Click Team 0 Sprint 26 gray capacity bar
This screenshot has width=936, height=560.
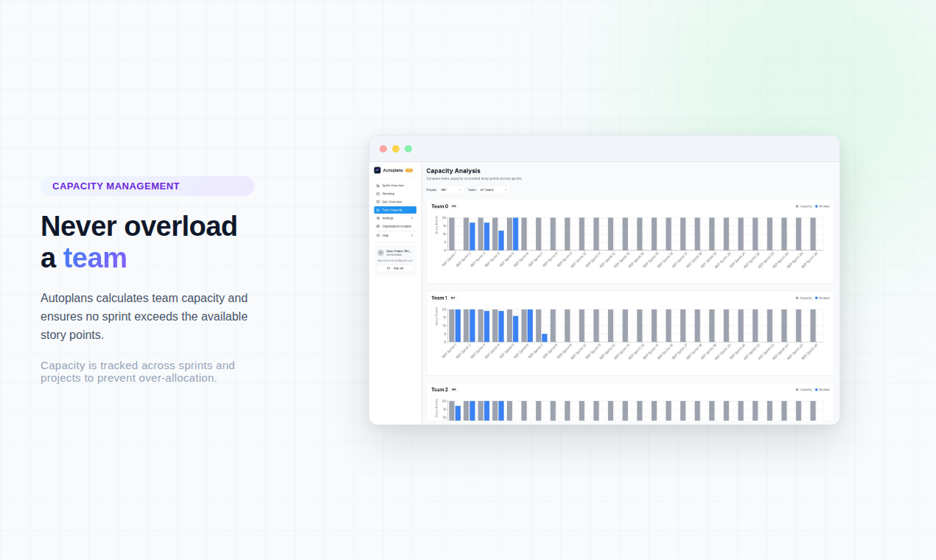coord(813,234)
